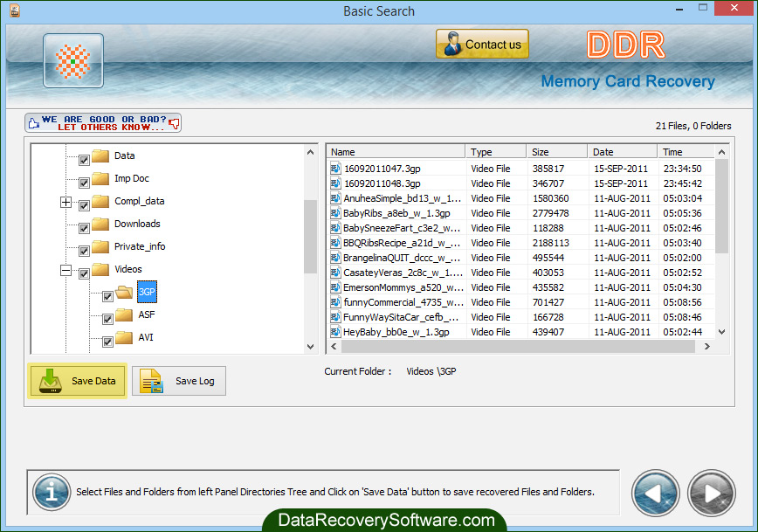Click the green Save Data arrow icon

(x=52, y=381)
